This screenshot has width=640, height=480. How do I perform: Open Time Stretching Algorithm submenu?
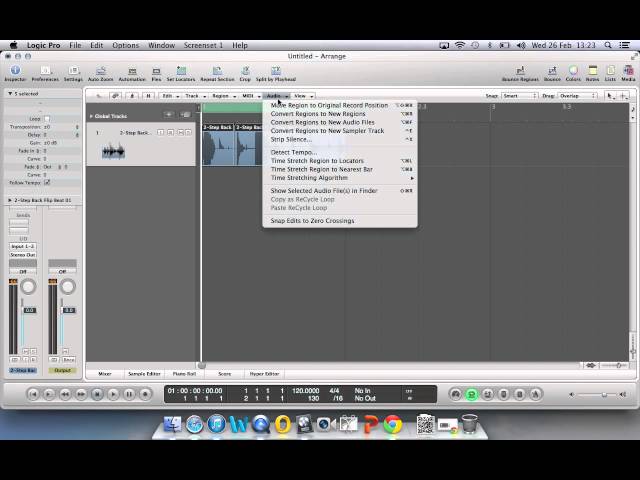(x=340, y=178)
